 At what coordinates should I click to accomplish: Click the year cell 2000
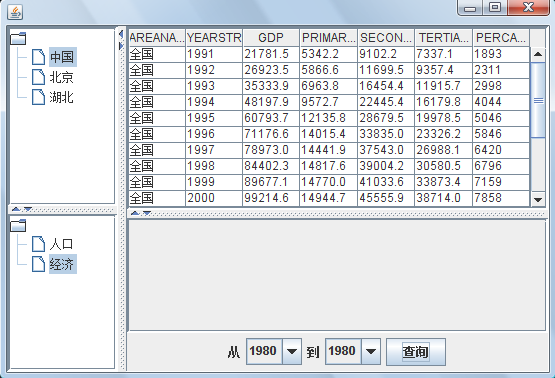(x=214, y=197)
